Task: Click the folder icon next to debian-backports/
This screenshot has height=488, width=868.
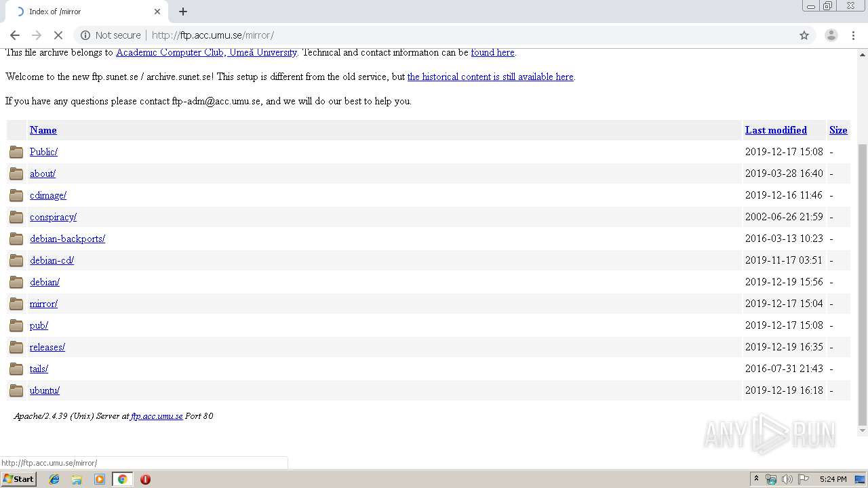Action: [x=16, y=239]
